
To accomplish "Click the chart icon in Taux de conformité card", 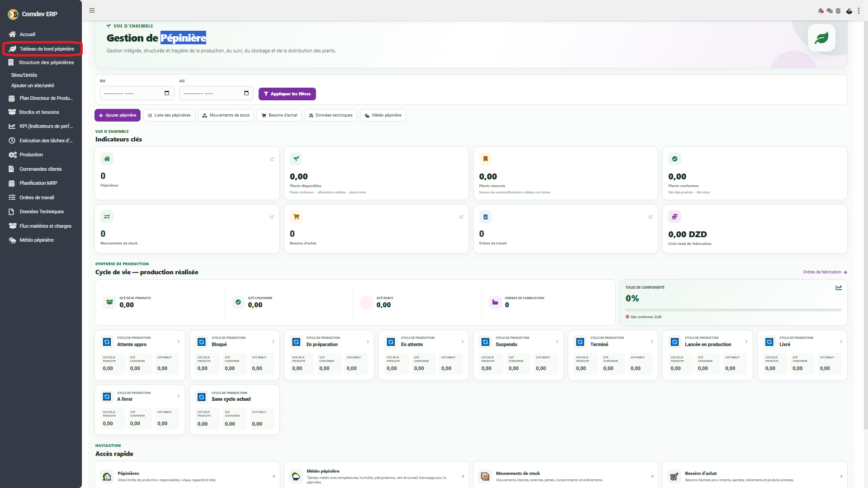I will (839, 288).
